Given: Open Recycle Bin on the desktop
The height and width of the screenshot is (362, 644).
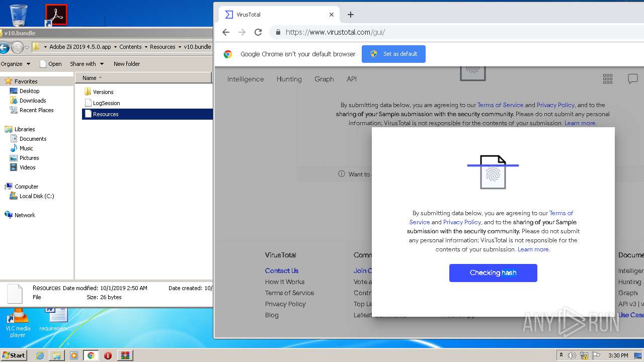Looking at the screenshot, I should pyautogui.click(x=19, y=15).
